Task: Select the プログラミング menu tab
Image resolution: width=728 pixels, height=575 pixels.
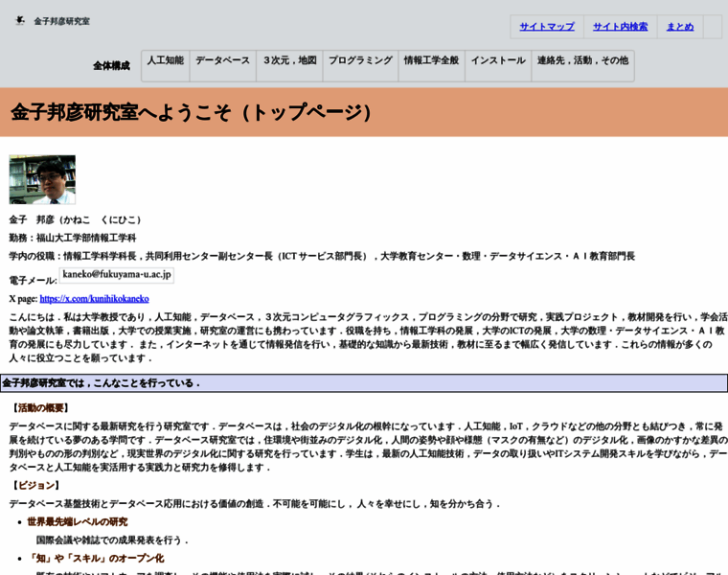Action: click(x=361, y=65)
